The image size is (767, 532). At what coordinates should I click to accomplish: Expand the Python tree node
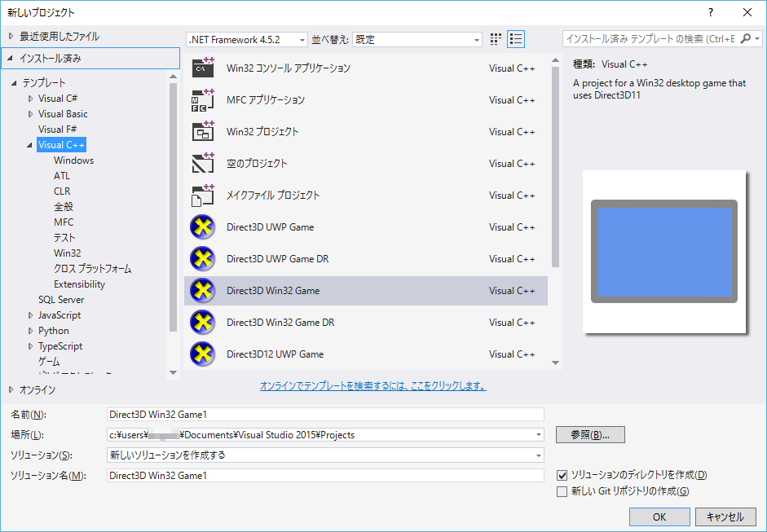pos(30,331)
